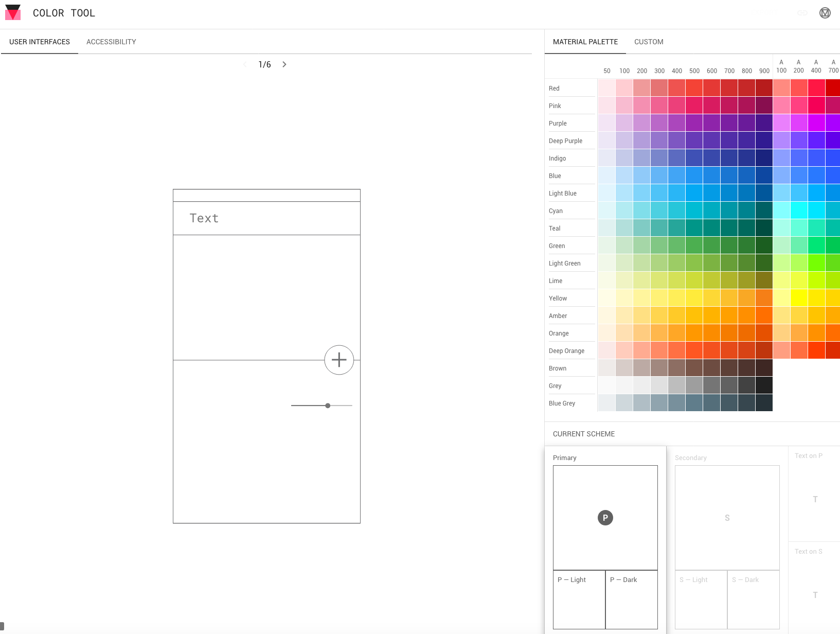Pick the Red 500 swatch
This screenshot has height=634, width=840.
pos(694,87)
